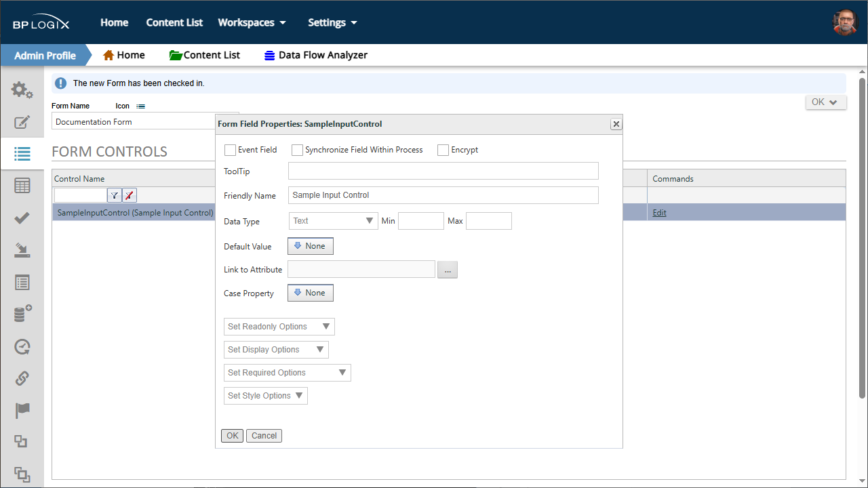Clear filter with the red X icon
Viewport: 868px width, 488px height.
point(130,195)
